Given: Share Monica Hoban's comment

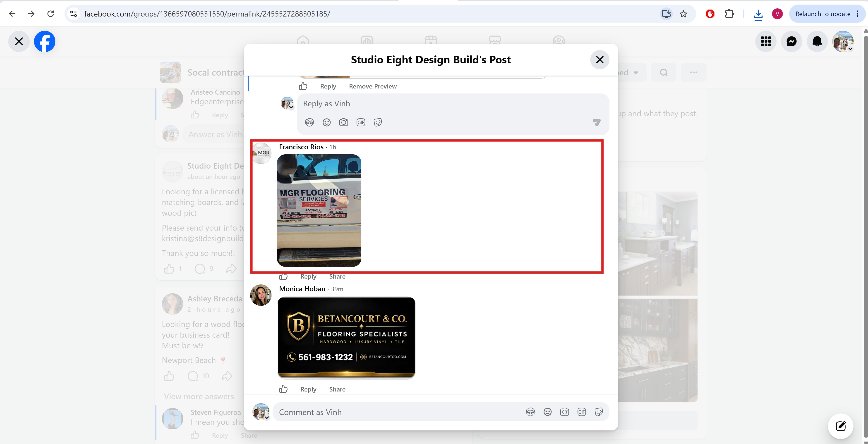Looking at the screenshot, I should tap(337, 389).
